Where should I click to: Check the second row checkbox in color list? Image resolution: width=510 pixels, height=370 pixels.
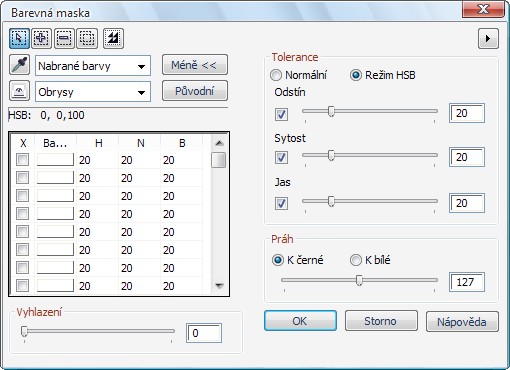tap(23, 178)
